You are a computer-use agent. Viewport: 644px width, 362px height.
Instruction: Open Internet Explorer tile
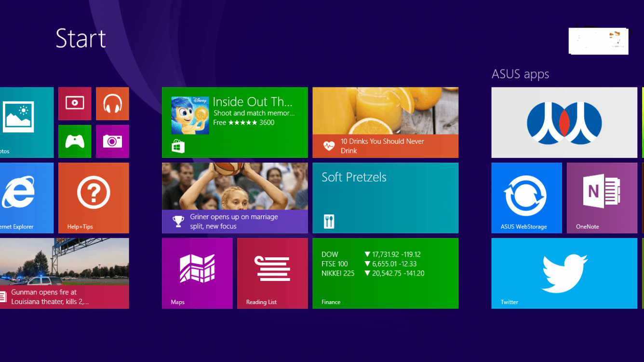(x=27, y=198)
